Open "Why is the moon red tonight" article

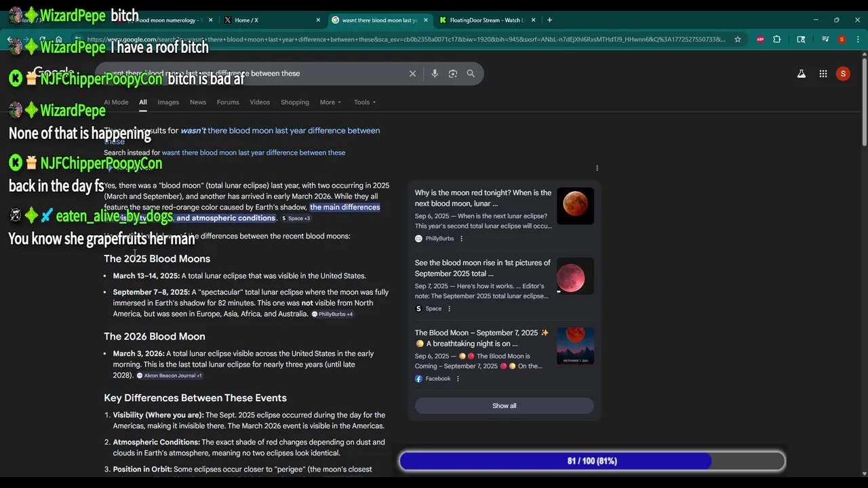(483, 198)
